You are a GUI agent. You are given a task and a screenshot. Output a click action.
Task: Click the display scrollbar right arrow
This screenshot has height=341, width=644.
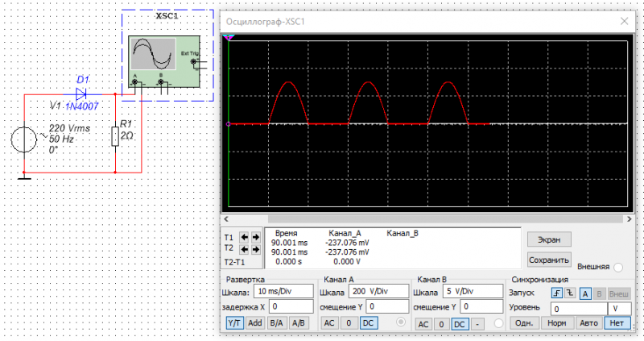click(630, 219)
